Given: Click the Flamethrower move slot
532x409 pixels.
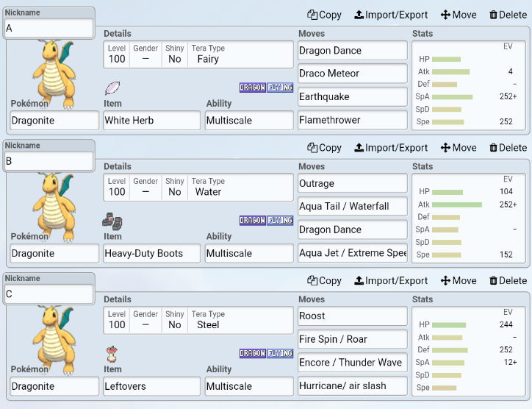Looking at the screenshot, I should [353, 120].
